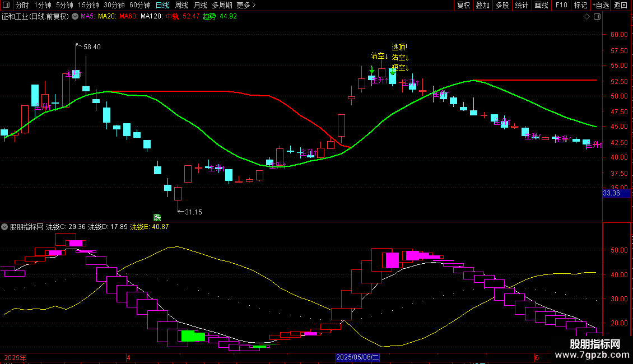The height and width of the screenshot is (364, 633).
Task: Activate the 画线 drawing tools
Action: pyautogui.click(x=541, y=5)
